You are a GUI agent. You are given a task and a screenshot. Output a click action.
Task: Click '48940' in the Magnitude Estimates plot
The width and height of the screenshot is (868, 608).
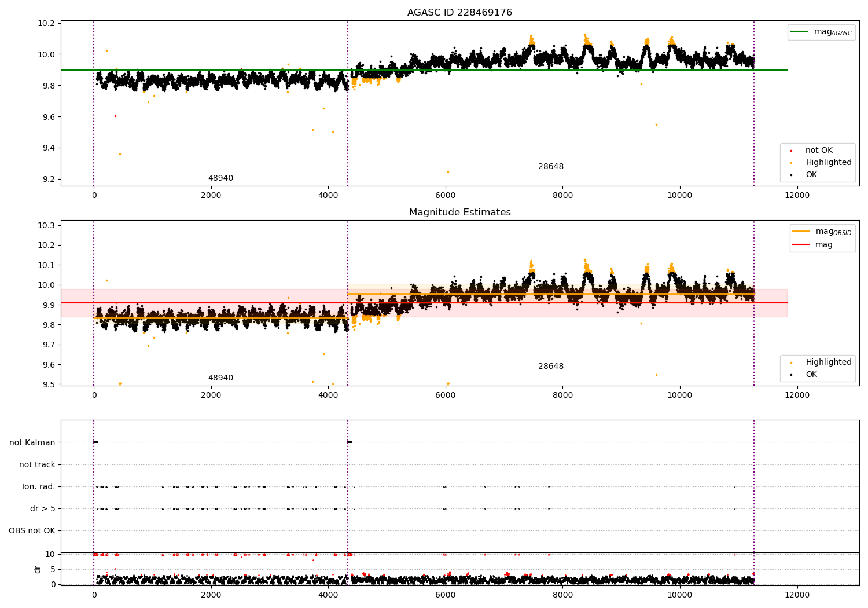click(220, 378)
